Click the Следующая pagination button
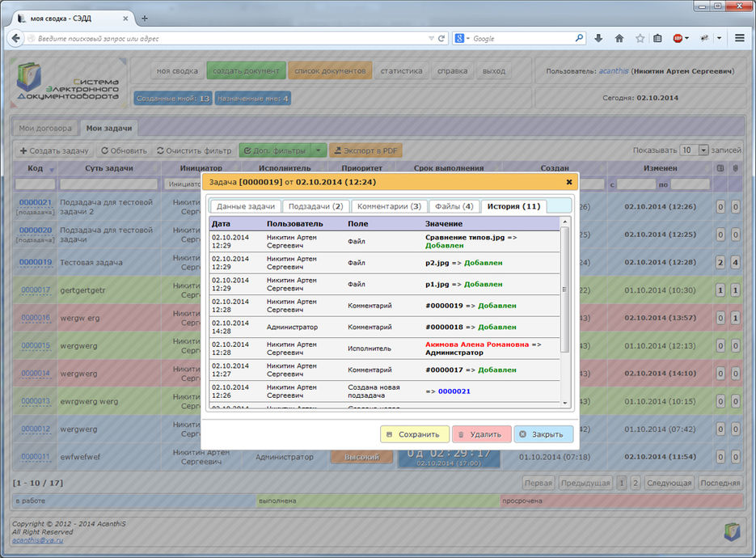 (669, 483)
